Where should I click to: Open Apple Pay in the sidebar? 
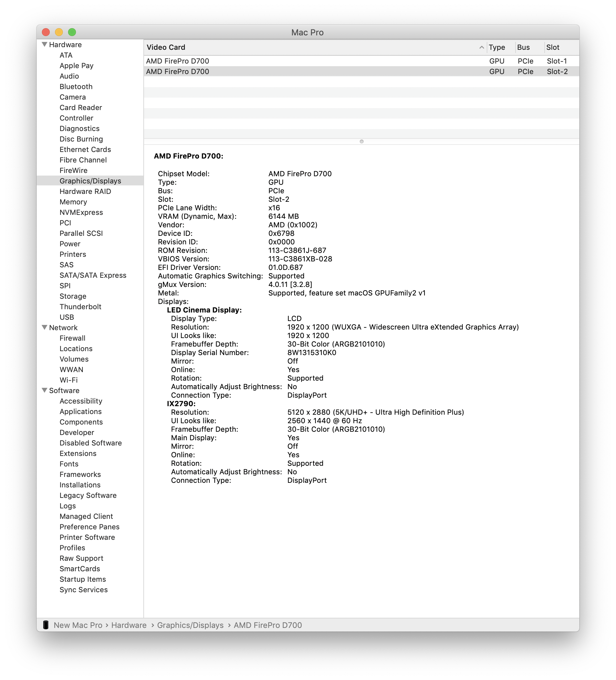click(77, 66)
